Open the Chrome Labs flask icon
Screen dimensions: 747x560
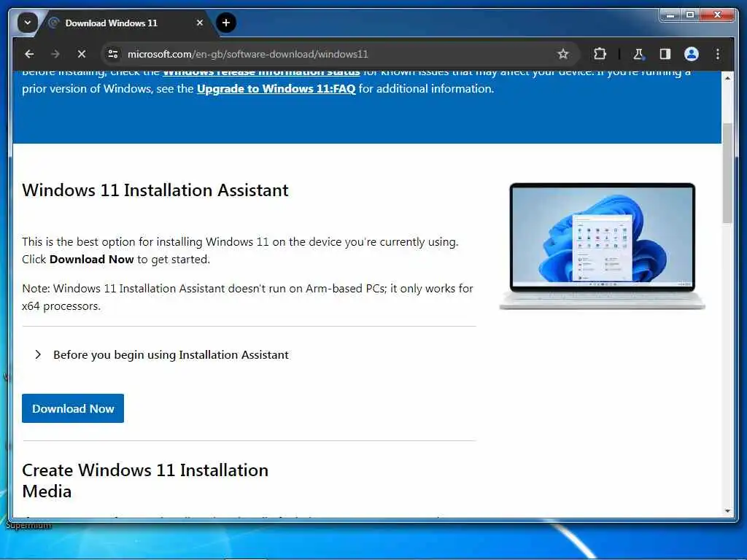[x=638, y=54]
